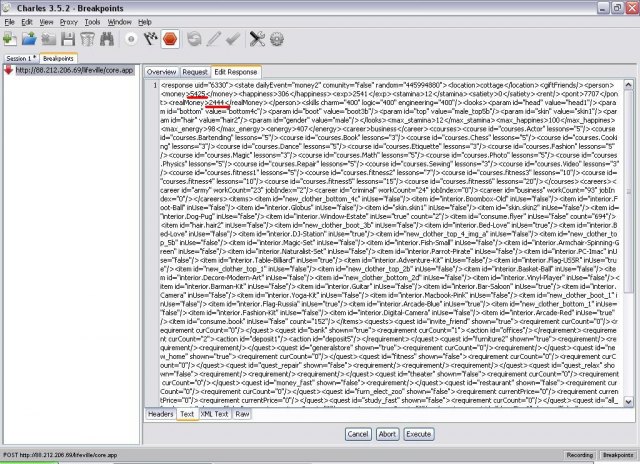Click the Find binoculars icon
Image resolution: width=640 pixels, height=464 pixels.
coord(107,39)
